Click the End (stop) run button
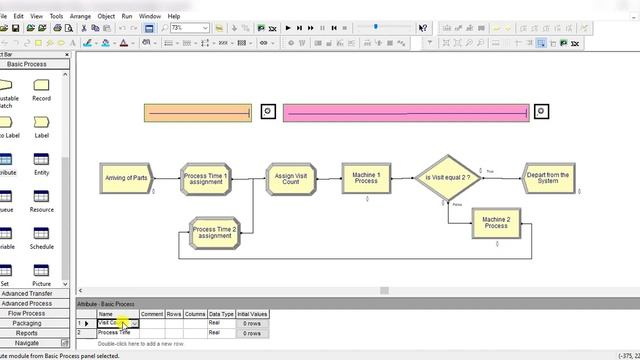This screenshot has height=360, width=640. coord(345,28)
